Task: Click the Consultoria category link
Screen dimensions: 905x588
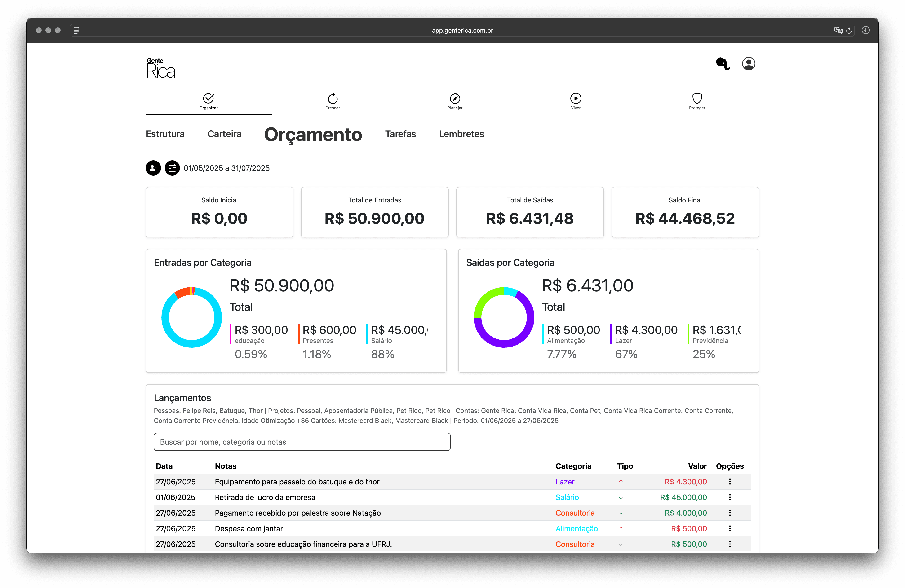Action: [575, 513]
